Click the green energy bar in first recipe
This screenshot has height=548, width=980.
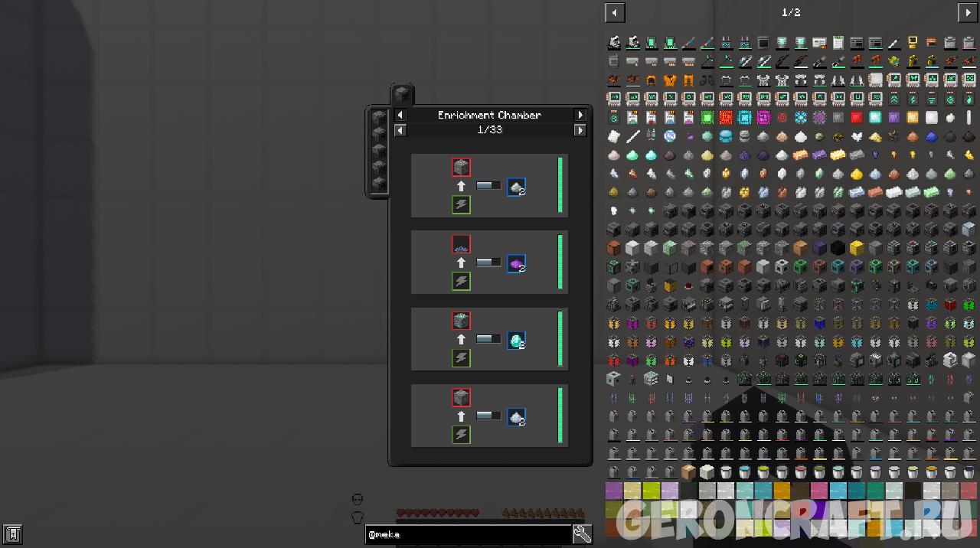(560, 185)
